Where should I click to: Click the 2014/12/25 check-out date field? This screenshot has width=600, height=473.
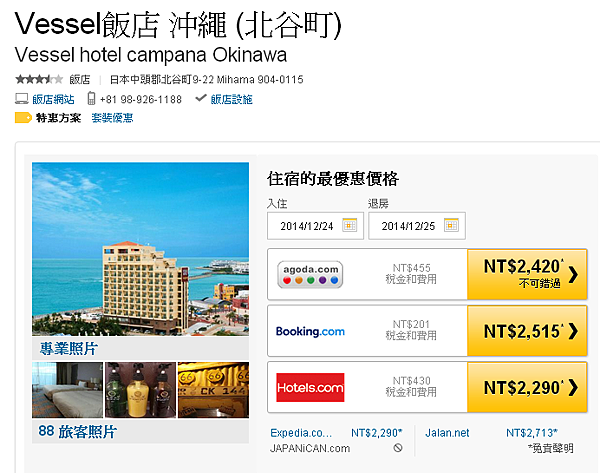coord(417,226)
